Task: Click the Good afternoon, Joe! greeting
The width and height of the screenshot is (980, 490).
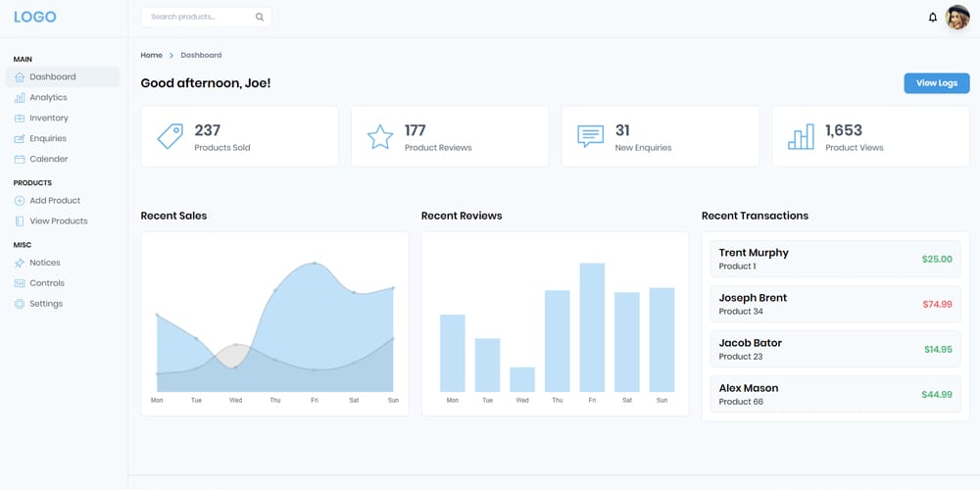Action: click(x=206, y=82)
